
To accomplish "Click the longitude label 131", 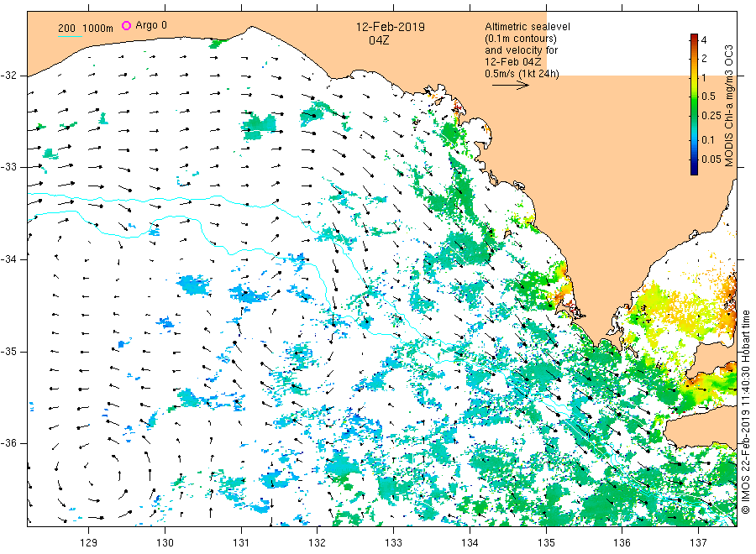I will 241,543.
